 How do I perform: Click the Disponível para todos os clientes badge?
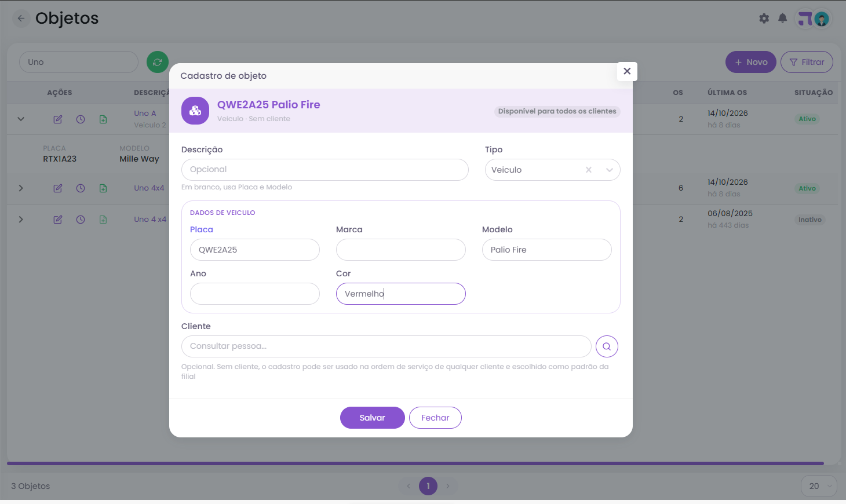557,111
